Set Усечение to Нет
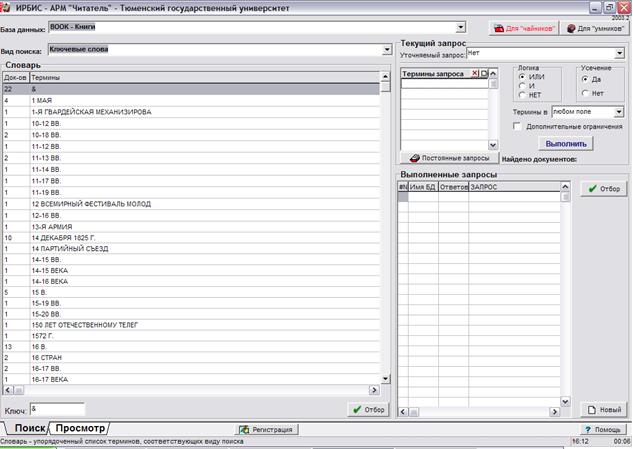This screenshot has height=449, width=633. point(586,93)
